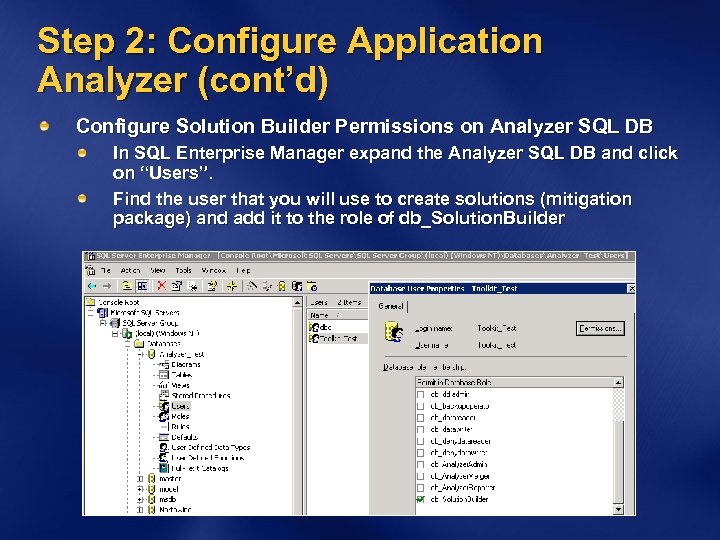Screen dimensions: 720x540
Task: Click the New Login toolbar icon
Action: (297, 286)
